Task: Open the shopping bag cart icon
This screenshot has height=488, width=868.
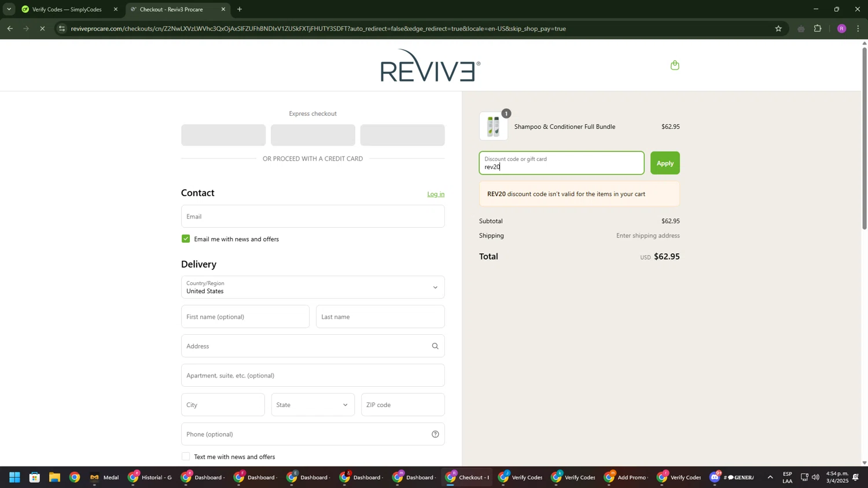Action: click(675, 65)
